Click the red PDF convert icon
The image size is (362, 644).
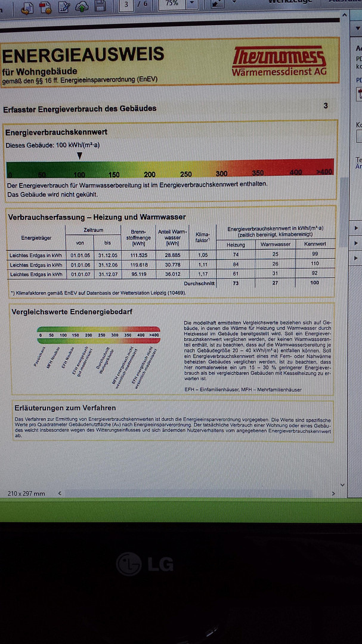click(45, 7)
